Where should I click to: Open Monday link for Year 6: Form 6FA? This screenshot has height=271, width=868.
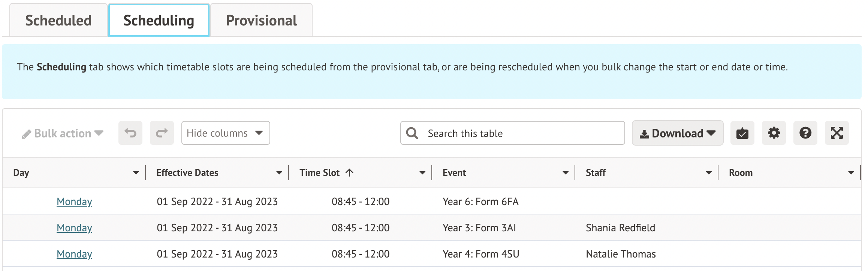pos(74,201)
